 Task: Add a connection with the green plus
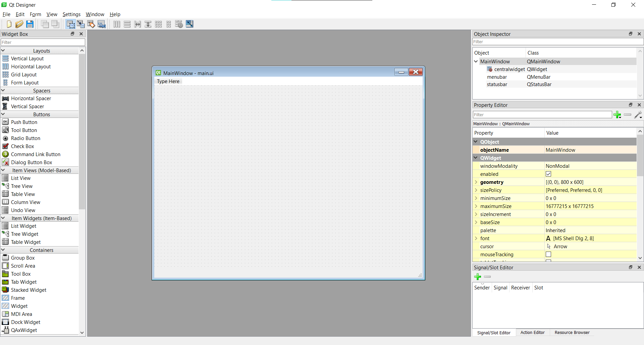click(x=478, y=277)
